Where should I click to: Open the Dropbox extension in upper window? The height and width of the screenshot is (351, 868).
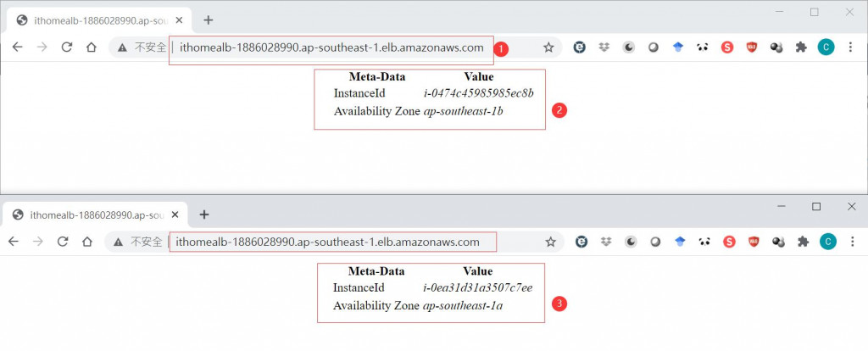[604, 47]
